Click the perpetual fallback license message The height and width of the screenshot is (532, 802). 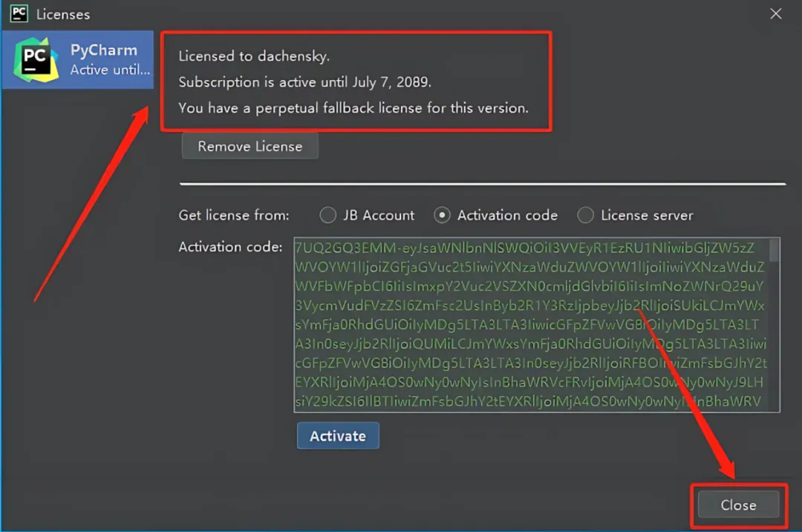[353, 108]
